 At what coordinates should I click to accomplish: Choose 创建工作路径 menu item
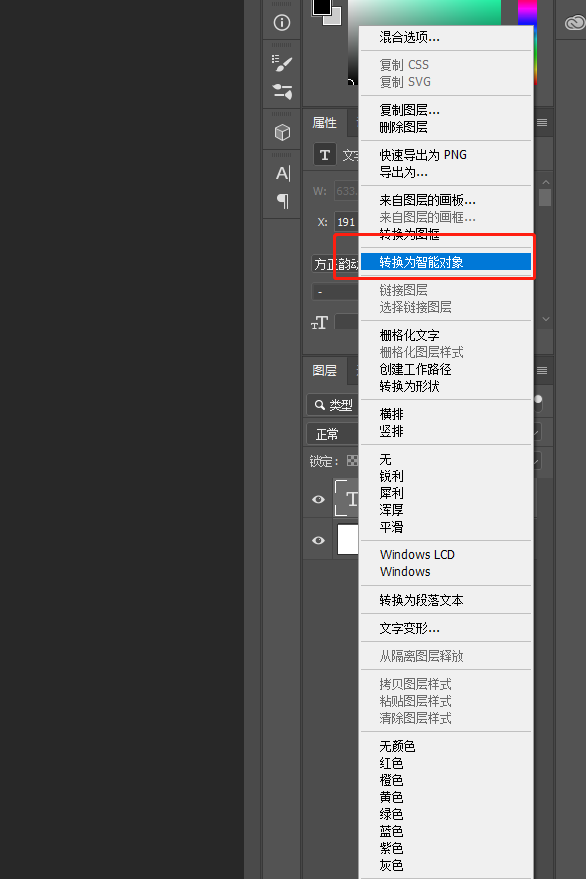tap(446, 369)
